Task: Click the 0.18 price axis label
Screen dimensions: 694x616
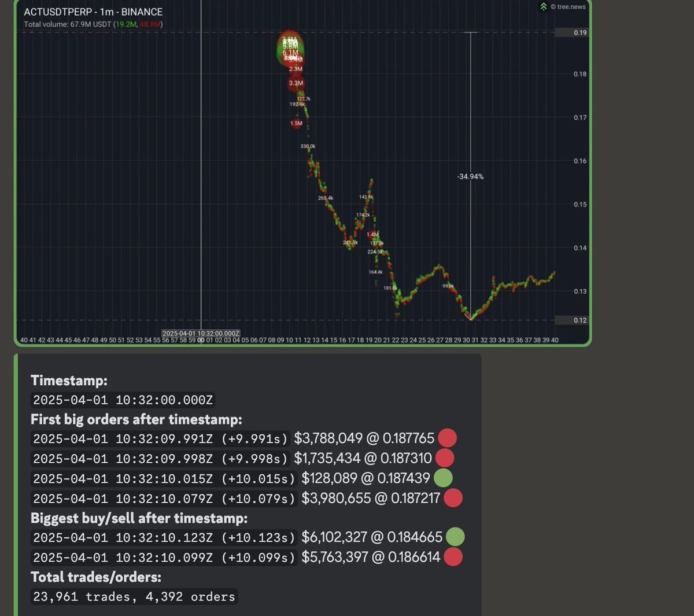Action: click(580, 74)
